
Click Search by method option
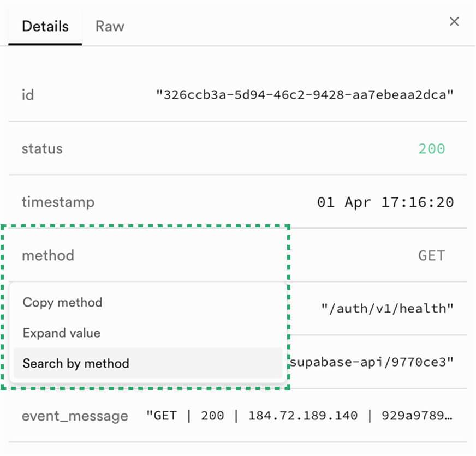148,363
